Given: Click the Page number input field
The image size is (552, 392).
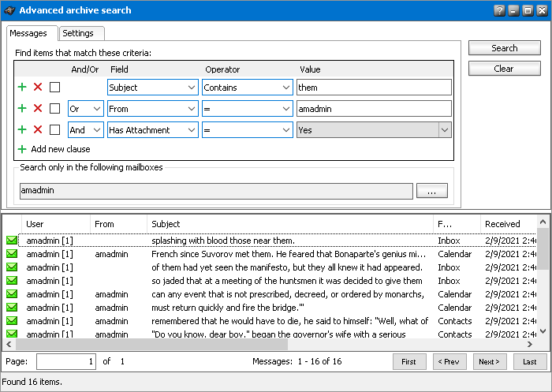Looking at the screenshot, I should (x=65, y=361).
